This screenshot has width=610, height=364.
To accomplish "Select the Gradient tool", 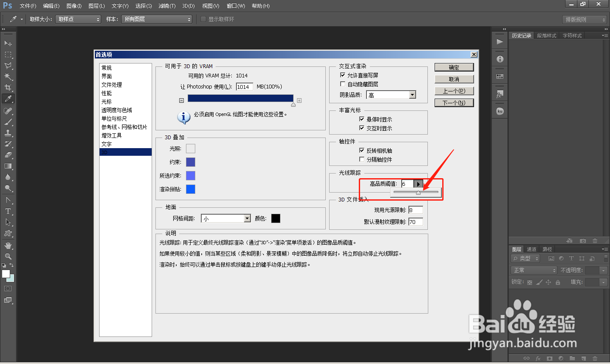I will [8, 166].
